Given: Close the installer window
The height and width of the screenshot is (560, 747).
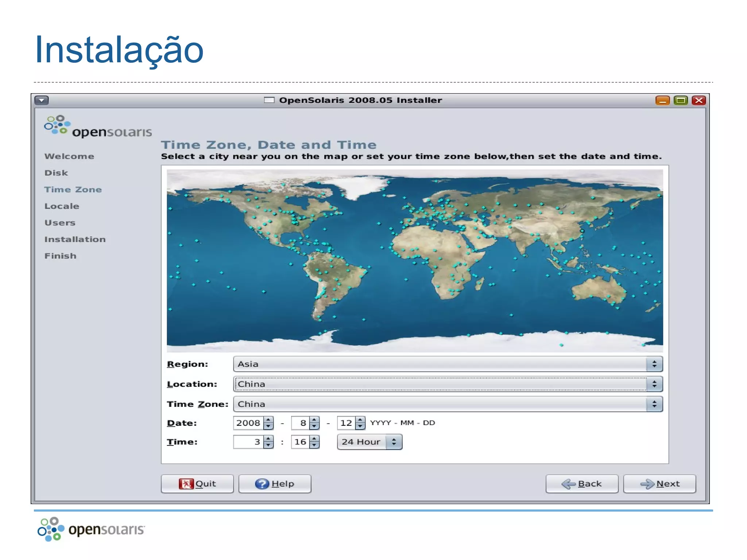Looking at the screenshot, I should tap(699, 100).
